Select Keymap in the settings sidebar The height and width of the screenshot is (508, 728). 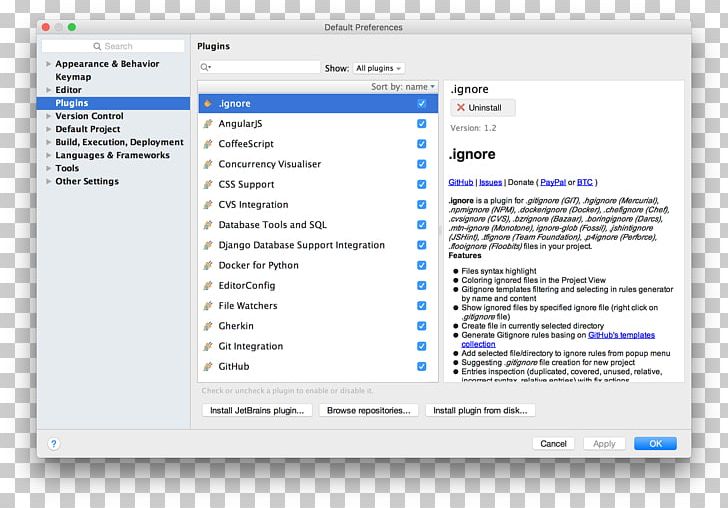click(73, 77)
